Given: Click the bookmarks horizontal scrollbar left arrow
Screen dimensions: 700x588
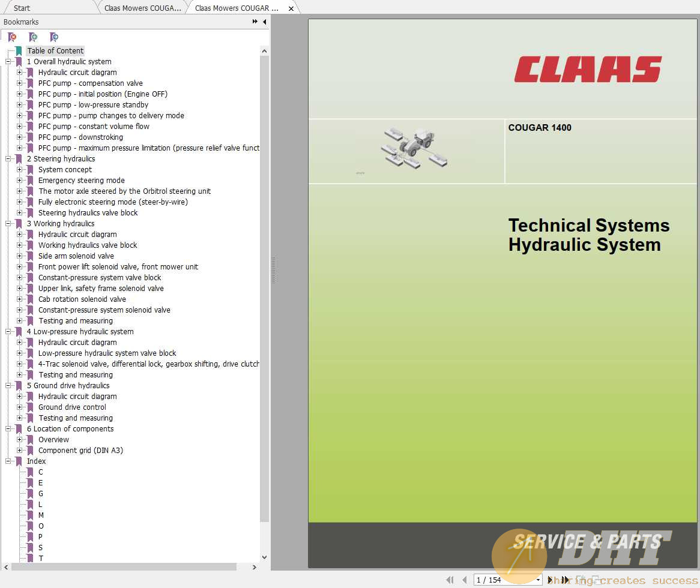Looking at the screenshot, I should click(x=6, y=567).
